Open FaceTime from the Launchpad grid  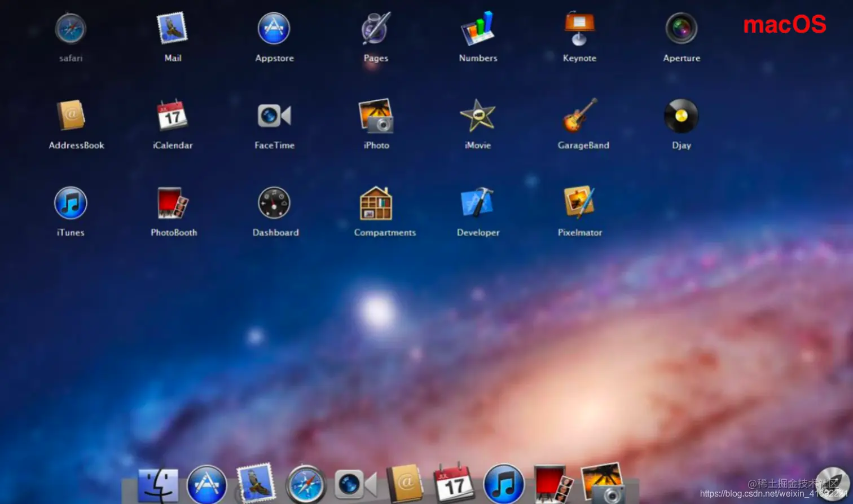274,116
